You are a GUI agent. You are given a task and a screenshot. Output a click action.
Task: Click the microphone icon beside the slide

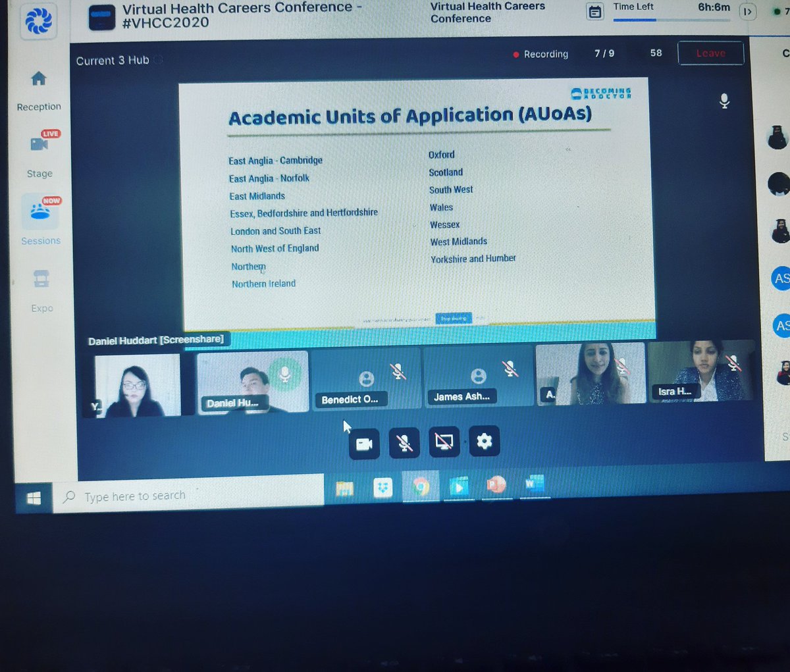724,101
